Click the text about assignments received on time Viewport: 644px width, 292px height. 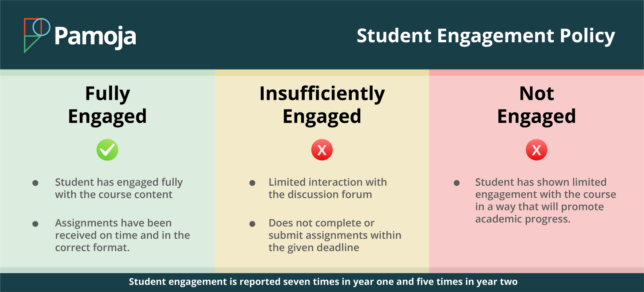(x=122, y=235)
